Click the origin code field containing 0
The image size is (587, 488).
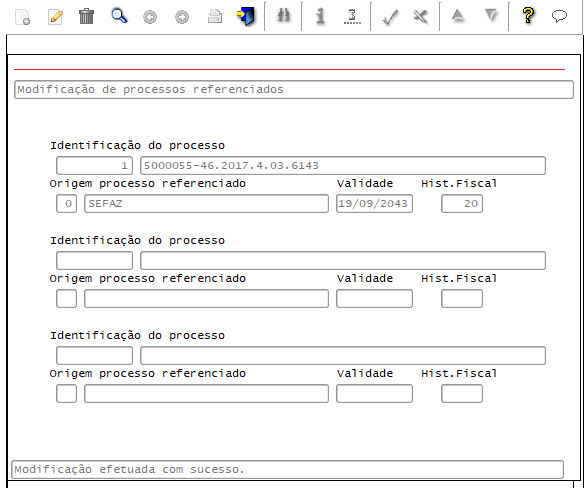67,204
